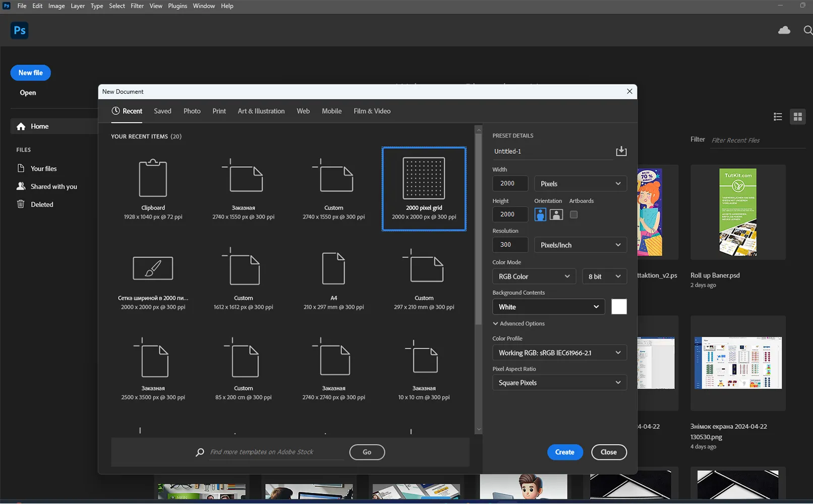Click the Shared with you person icon

coord(21,186)
